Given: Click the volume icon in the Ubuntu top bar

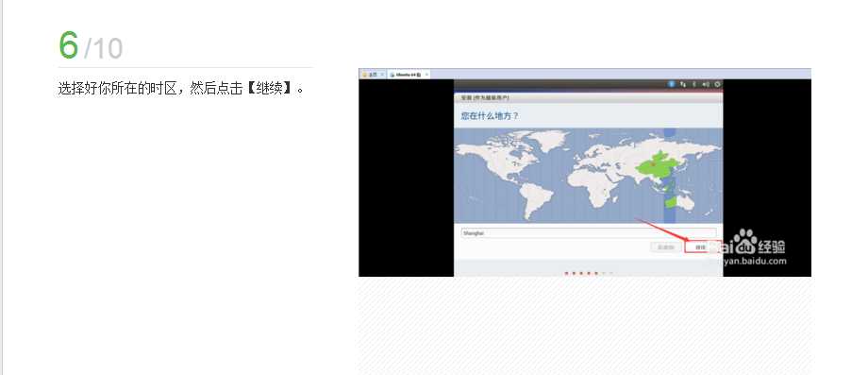Looking at the screenshot, I should click(706, 84).
